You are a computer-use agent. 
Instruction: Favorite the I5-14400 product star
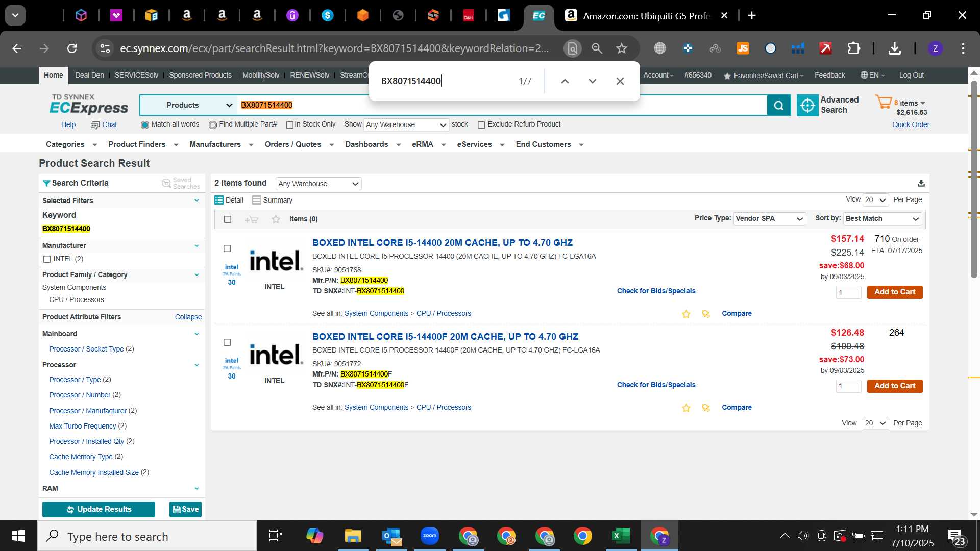point(686,314)
